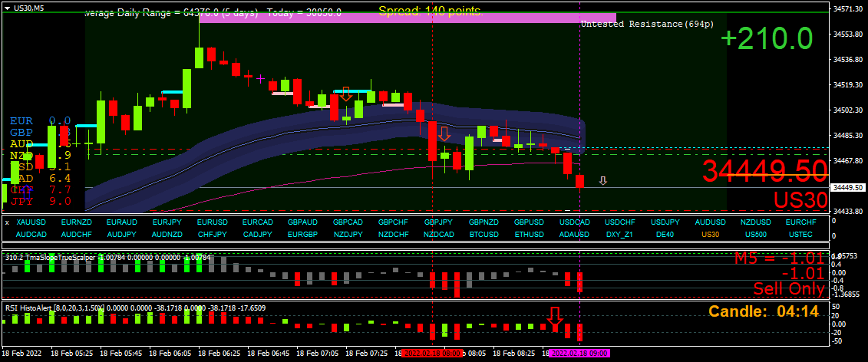Select the DXY_Z1 dollar index symbol
Viewport: 868px width, 362px height.
click(620, 234)
